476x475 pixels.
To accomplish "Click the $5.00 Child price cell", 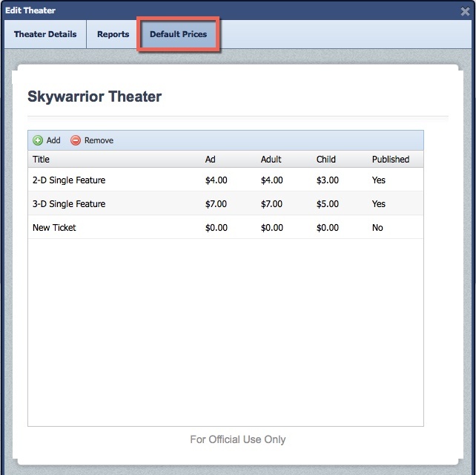I will [x=327, y=203].
